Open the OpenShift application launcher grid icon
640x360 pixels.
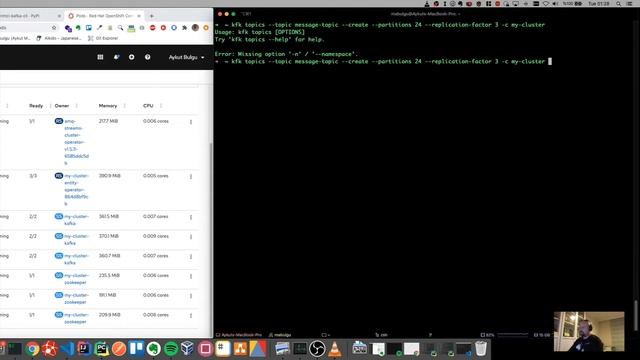point(100,57)
